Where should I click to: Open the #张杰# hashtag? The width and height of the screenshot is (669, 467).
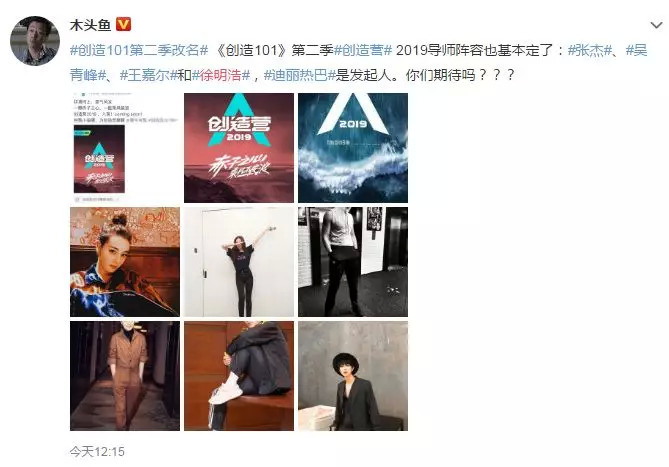590,50
